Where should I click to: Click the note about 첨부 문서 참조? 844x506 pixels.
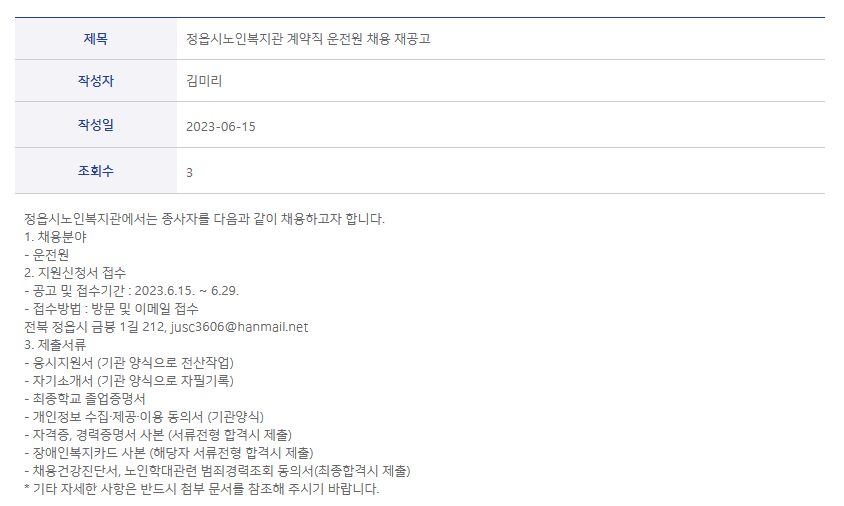[x=202, y=489]
